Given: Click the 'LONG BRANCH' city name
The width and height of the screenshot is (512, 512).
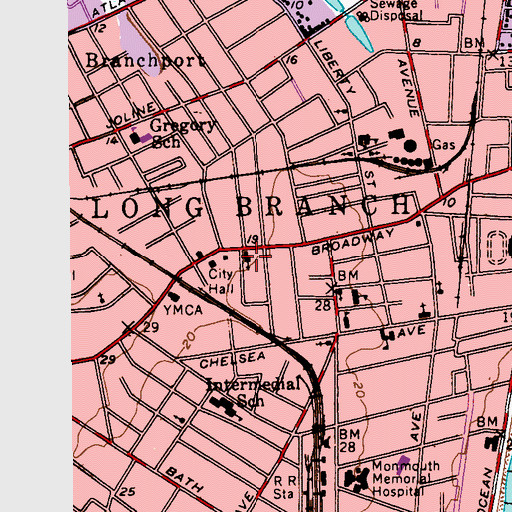Looking at the screenshot, I should 251,207.
